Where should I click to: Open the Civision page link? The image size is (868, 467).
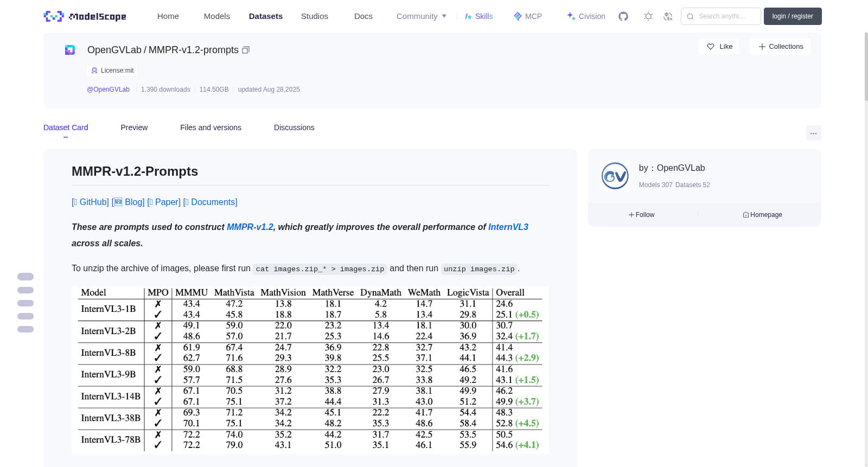[x=592, y=16]
